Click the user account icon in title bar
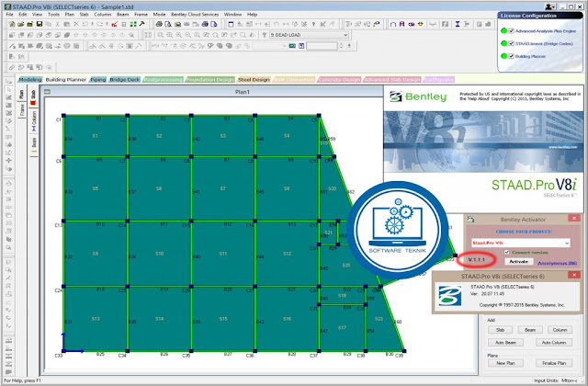This screenshot has width=588, height=386. pyautogui.click(x=549, y=6)
